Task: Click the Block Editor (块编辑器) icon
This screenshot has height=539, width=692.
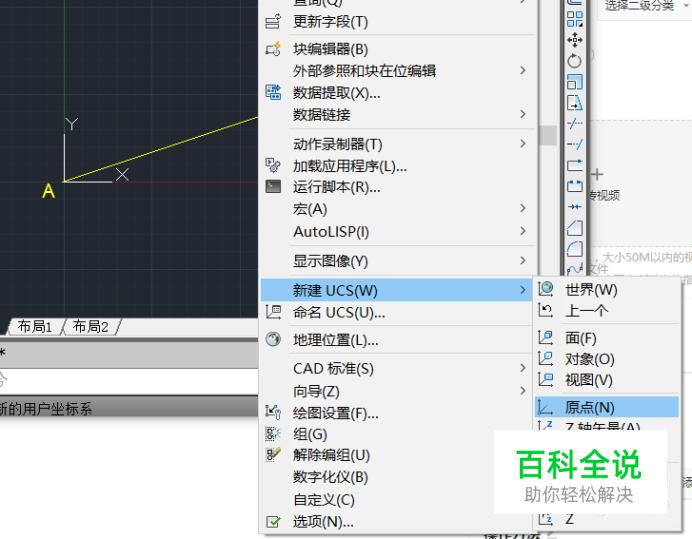Action: tap(273, 49)
